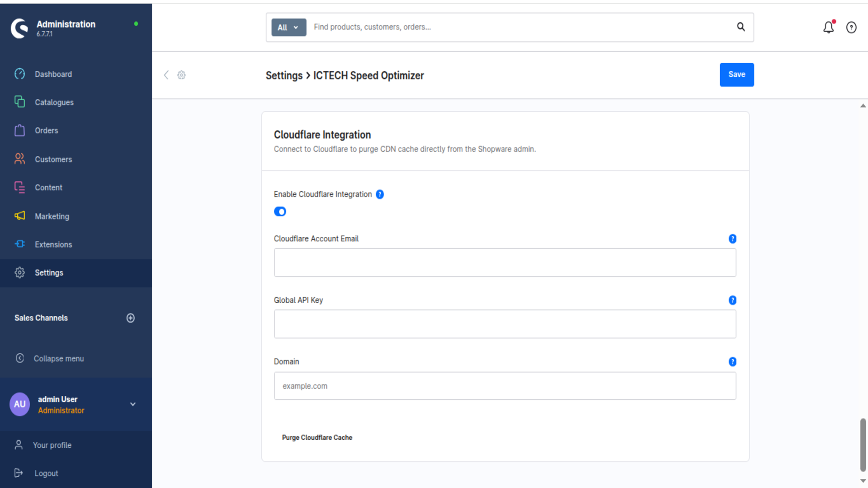Open Your profile link

52,445
